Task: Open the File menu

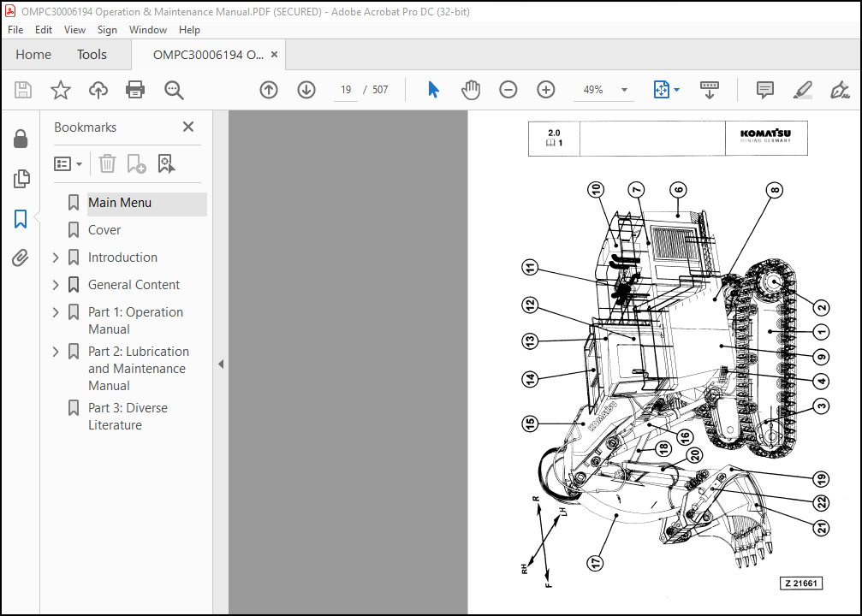Action: 15,30
